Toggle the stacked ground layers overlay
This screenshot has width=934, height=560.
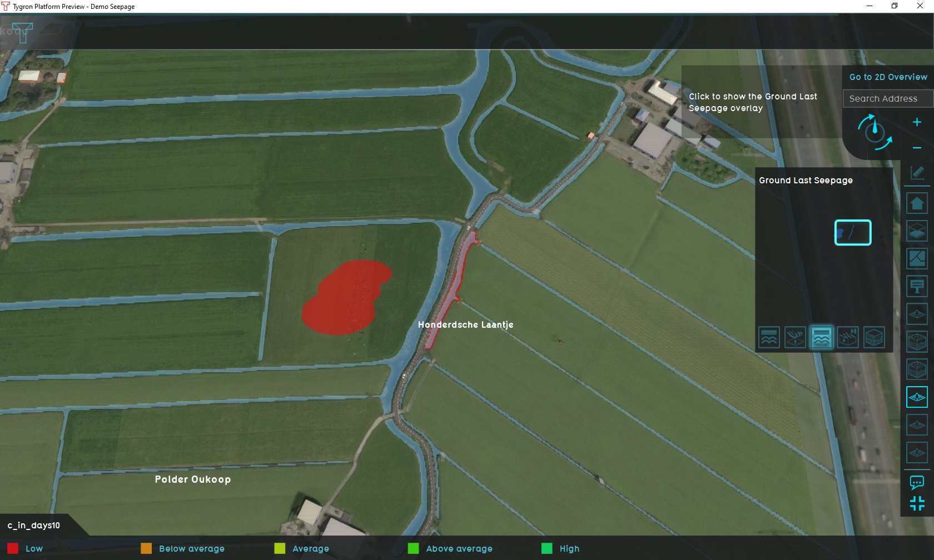(917, 231)
